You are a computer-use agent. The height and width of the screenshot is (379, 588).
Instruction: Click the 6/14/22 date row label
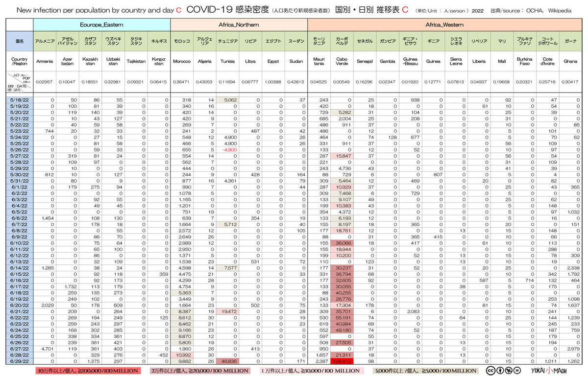(20, 267)
